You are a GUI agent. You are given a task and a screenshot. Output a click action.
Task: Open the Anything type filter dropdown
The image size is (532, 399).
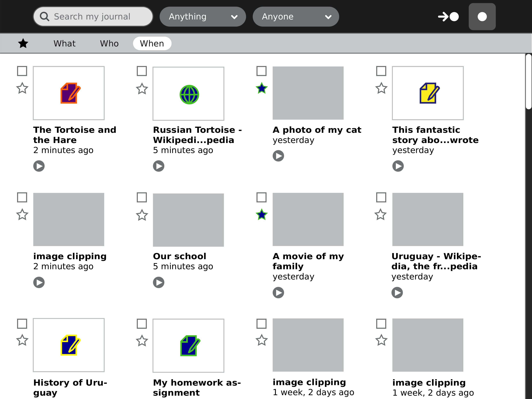(203, 17)
